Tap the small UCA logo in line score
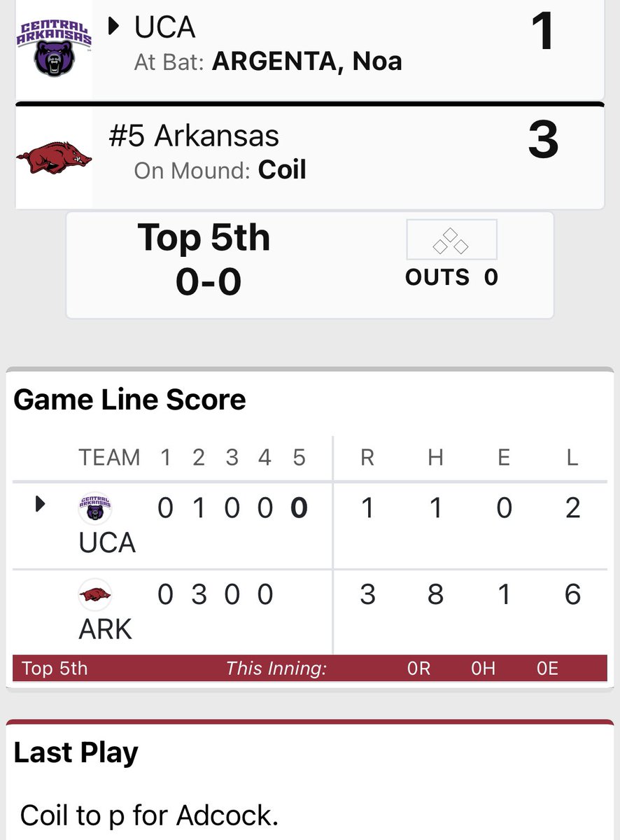 pyautogui.click(x=94, y=509)
